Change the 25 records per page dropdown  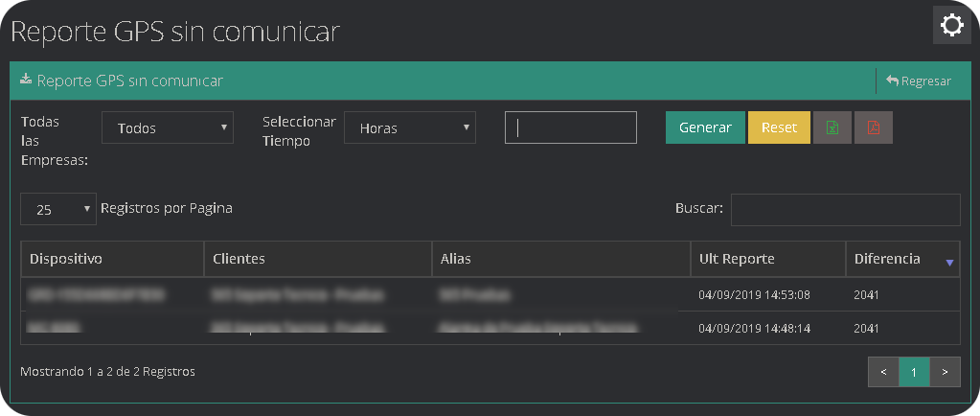coord(58,209)
